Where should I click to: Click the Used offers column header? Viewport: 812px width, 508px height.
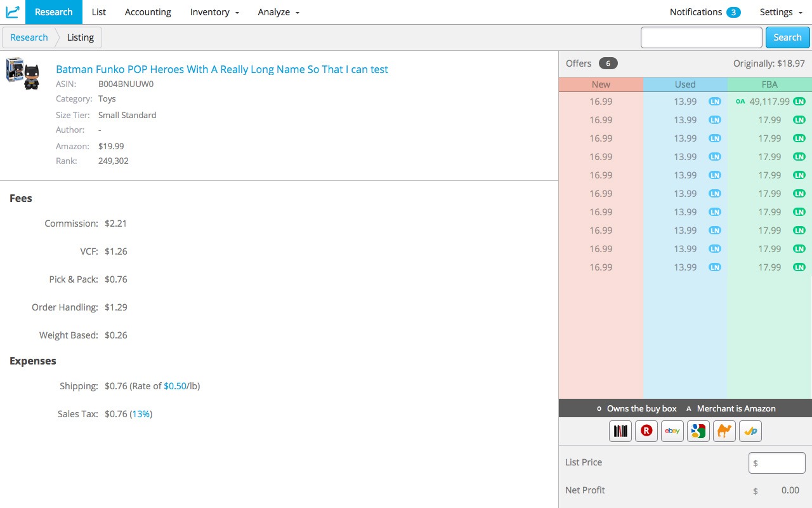click(x=685, y=84)
